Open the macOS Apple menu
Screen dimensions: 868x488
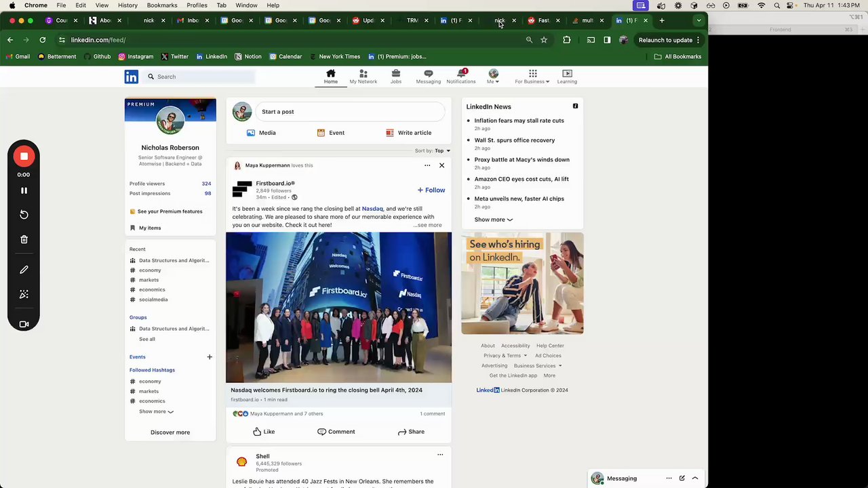click(x=12, y=5)
